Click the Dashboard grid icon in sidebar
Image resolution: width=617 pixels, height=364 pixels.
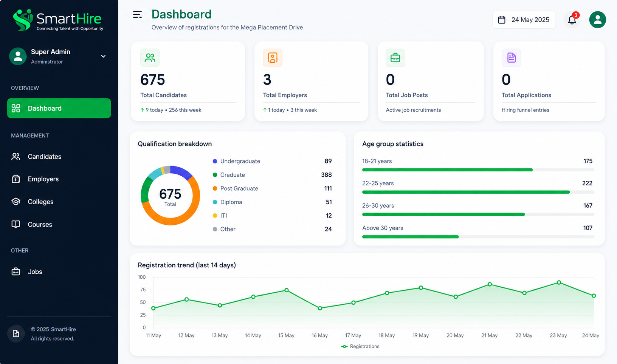click(16, 108)
